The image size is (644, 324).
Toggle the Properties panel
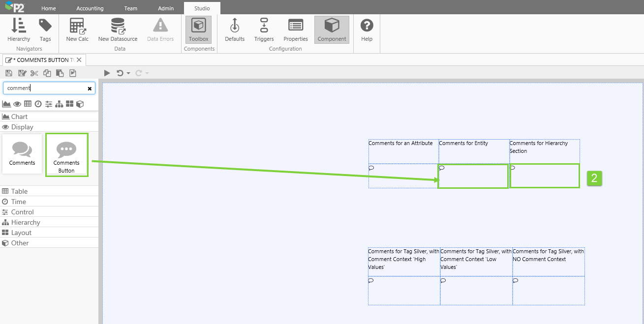tap(296, 30)
